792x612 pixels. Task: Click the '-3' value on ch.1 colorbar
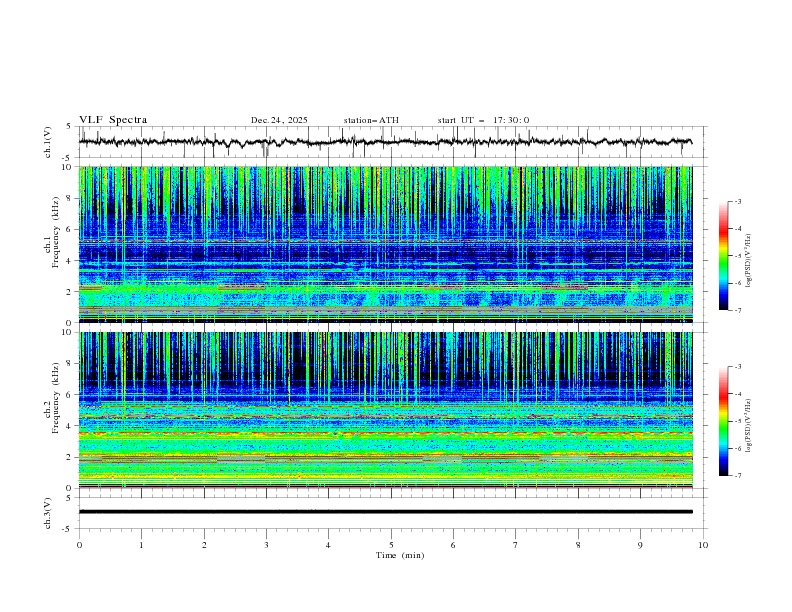[738, 201]
